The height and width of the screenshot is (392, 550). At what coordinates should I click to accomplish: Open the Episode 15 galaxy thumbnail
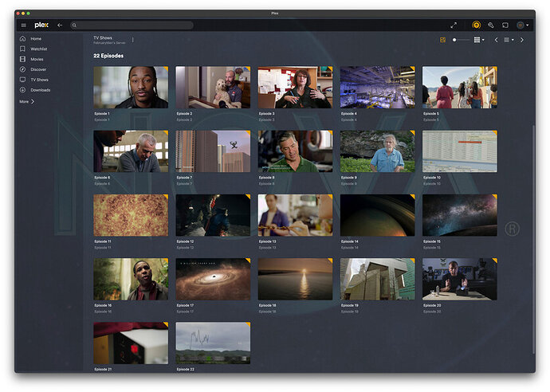coord(459,215)
